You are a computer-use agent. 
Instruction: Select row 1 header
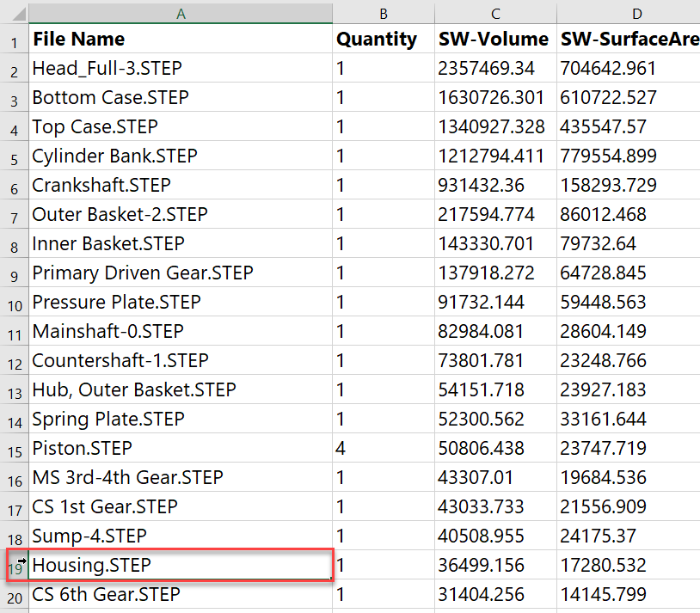coord(15,39)
